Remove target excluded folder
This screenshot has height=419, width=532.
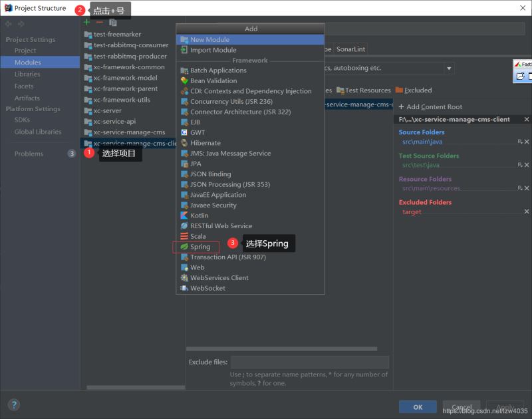527,211
